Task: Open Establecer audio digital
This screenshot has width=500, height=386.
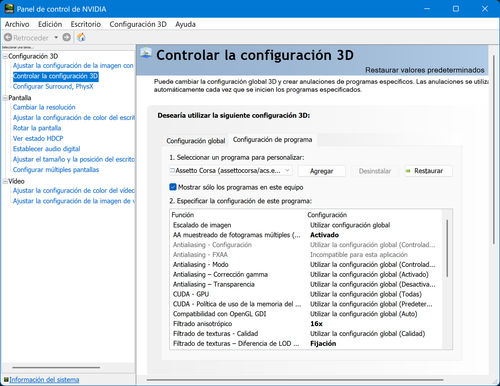Action: point(46,149)
